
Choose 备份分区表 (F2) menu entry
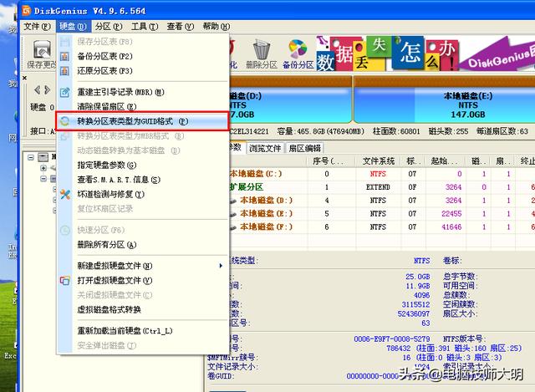tap(143, 56)
